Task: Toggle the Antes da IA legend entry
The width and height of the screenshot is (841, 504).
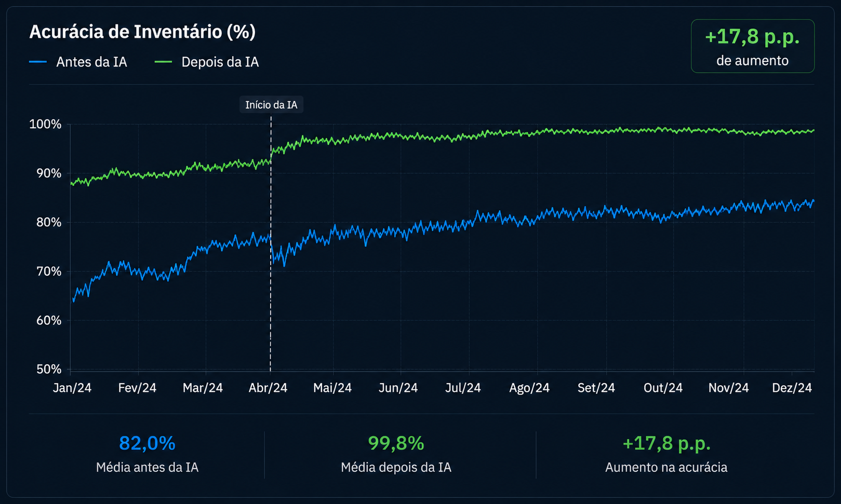Action: tap(78, 62)
